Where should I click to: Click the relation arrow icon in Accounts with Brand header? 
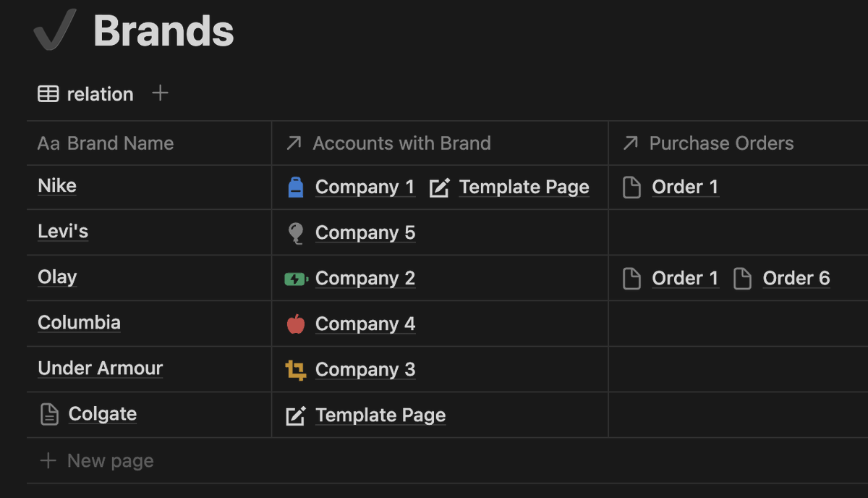pyautogui.click(x=294, y=143)
